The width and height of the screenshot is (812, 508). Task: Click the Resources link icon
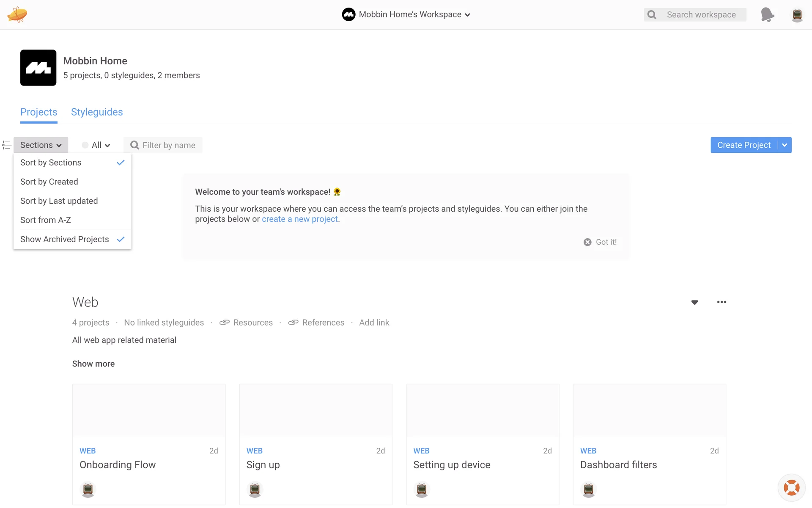(225, 323)
